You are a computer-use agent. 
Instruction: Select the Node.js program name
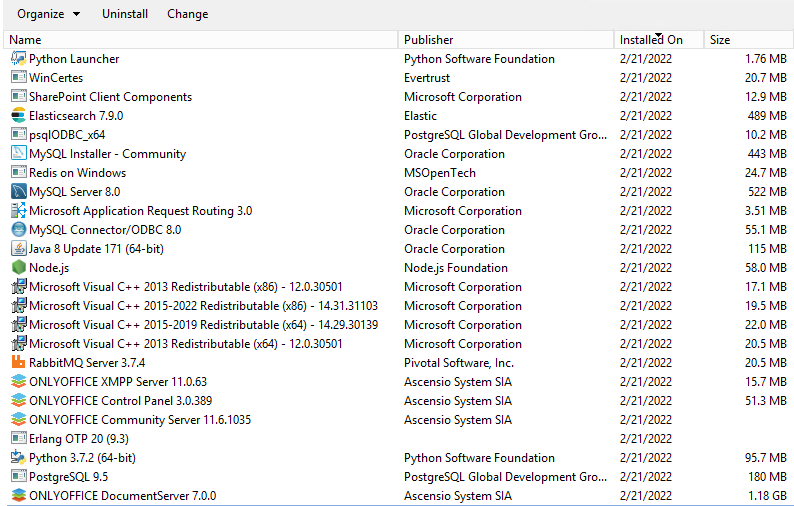49,267
